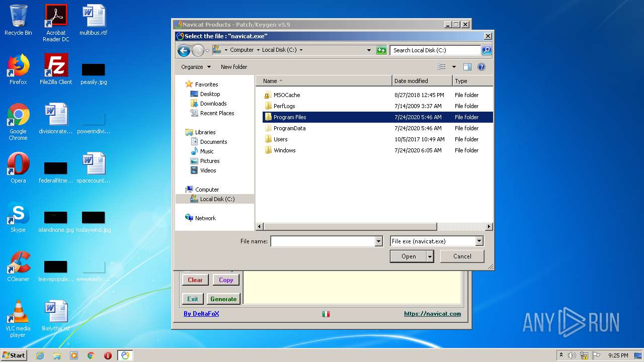This screenshot has height=362, width=644.
Task: Open Google Chrome desktop shortcut
Action: 18,122
